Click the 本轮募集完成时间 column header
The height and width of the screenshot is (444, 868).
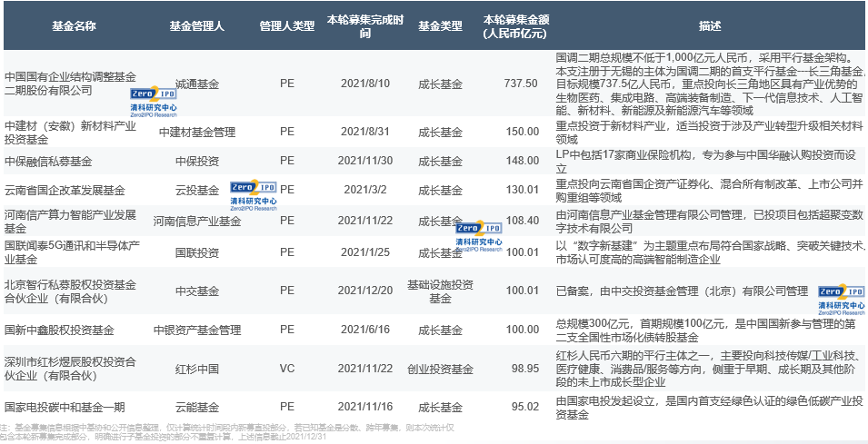click(364, 26)
